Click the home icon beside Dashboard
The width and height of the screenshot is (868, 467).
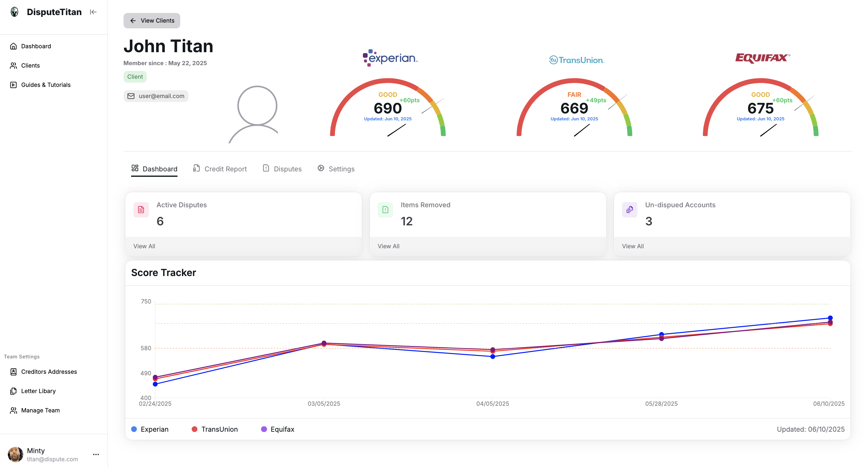click(14, 46)
